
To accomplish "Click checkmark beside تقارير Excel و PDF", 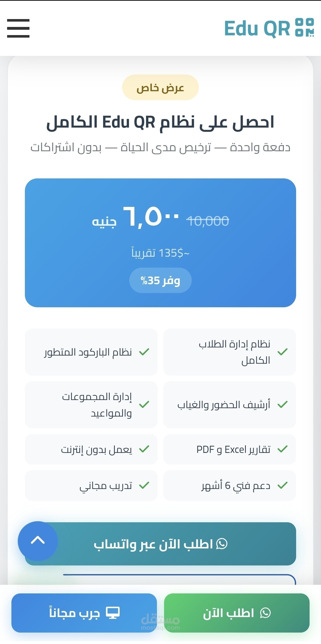I will pyautogui.click(x=282, y=449).
